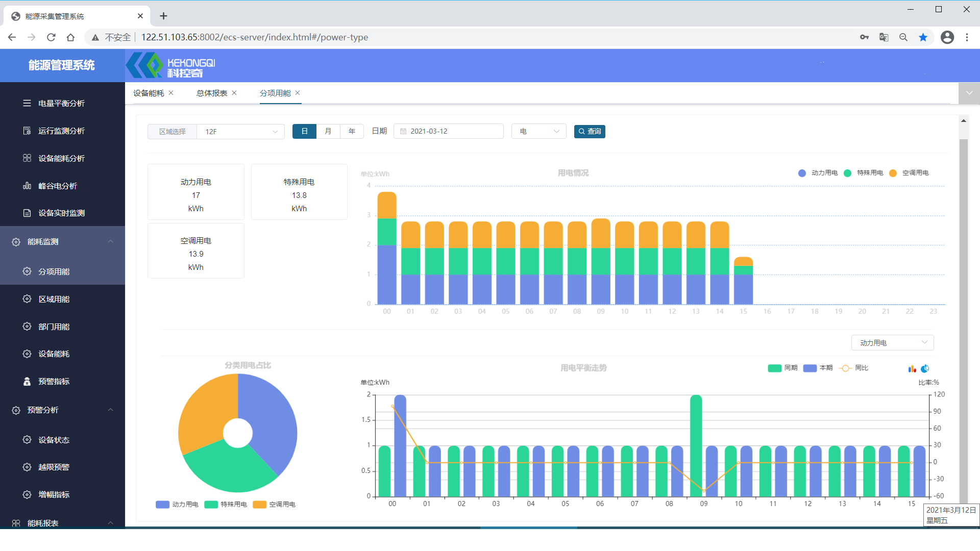
Task: Switch chart to pie view icon
Action: [925, 368]
